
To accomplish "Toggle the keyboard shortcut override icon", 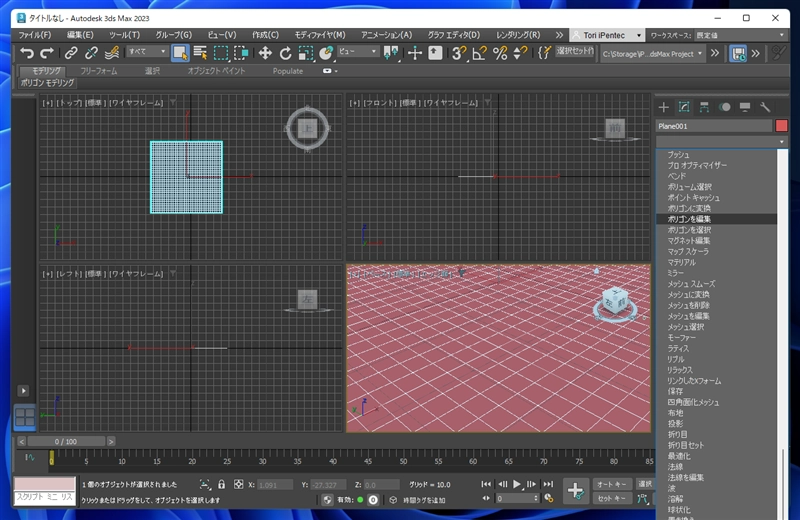I will click(x=435, y=53).
